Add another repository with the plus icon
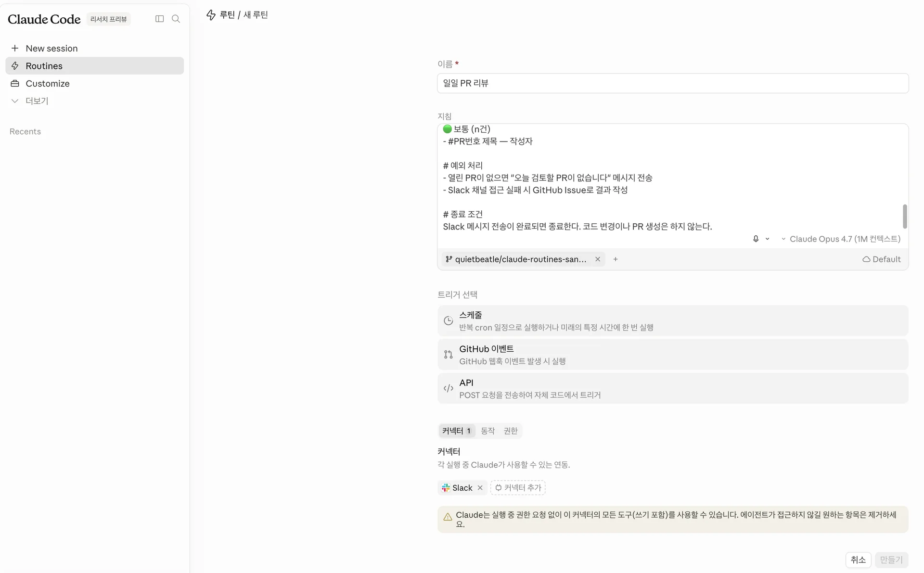Image resolution: width=924 pixels, height=573 pixels. (616, 259)
